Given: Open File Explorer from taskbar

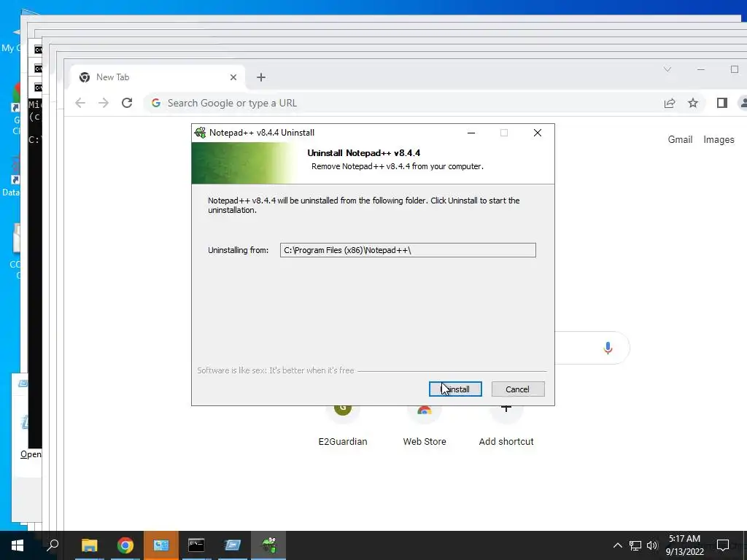Looking at the screenshot, I should tap(90, 545).
